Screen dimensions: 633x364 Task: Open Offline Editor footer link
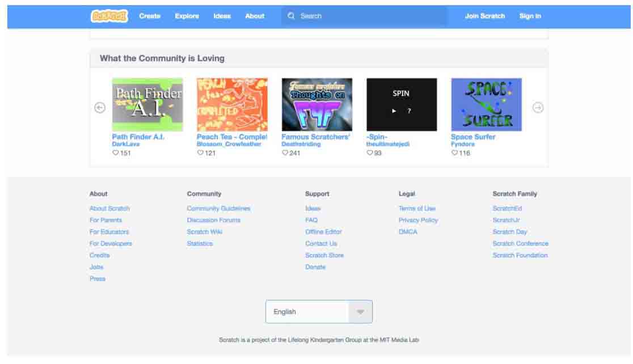tap(323, 232)
